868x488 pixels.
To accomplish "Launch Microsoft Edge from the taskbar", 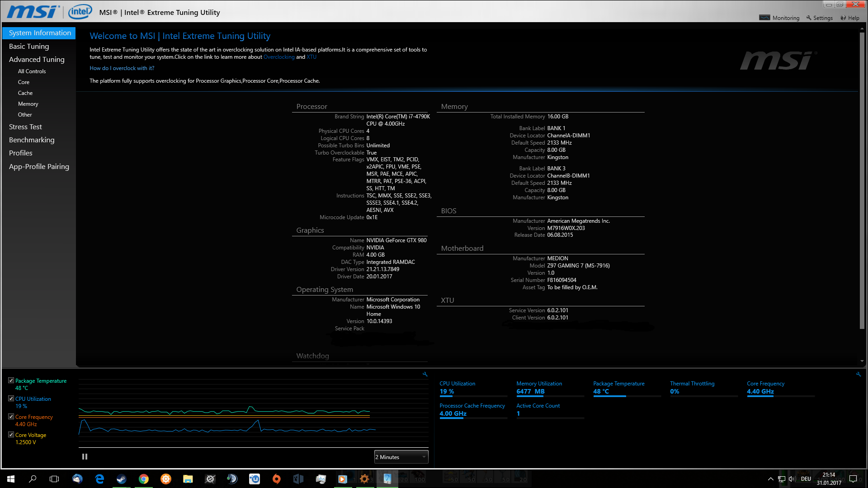I will point(99,479).
